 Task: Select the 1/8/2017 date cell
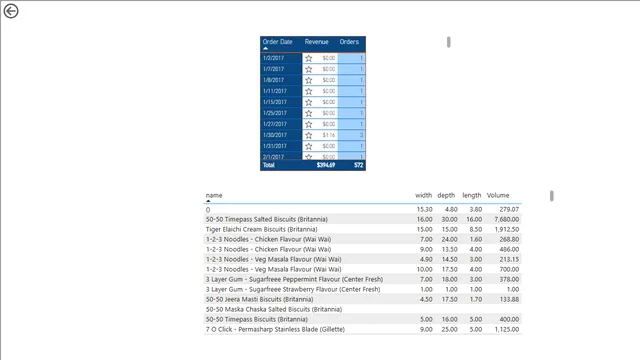281,80
